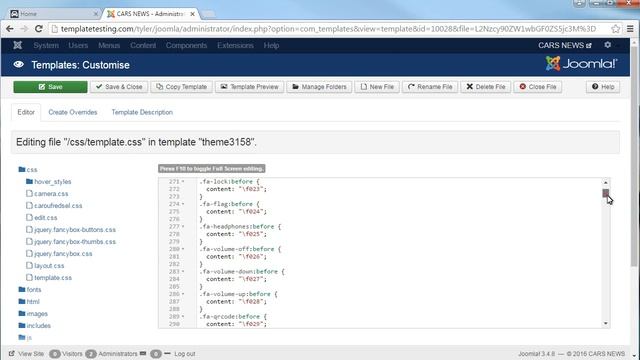
Task: Click the editor scroll up arrow
Action: point(606,182)
